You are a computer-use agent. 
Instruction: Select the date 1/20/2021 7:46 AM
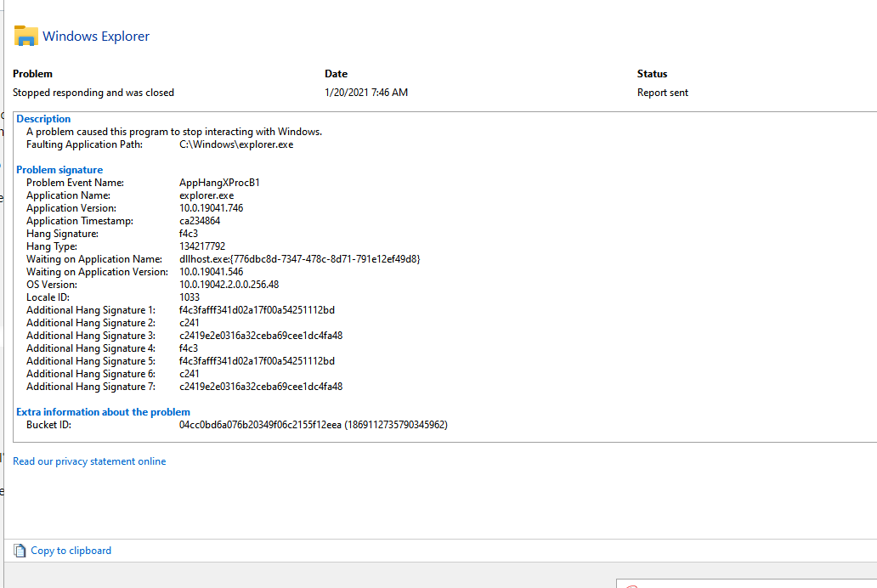(366, 93)
